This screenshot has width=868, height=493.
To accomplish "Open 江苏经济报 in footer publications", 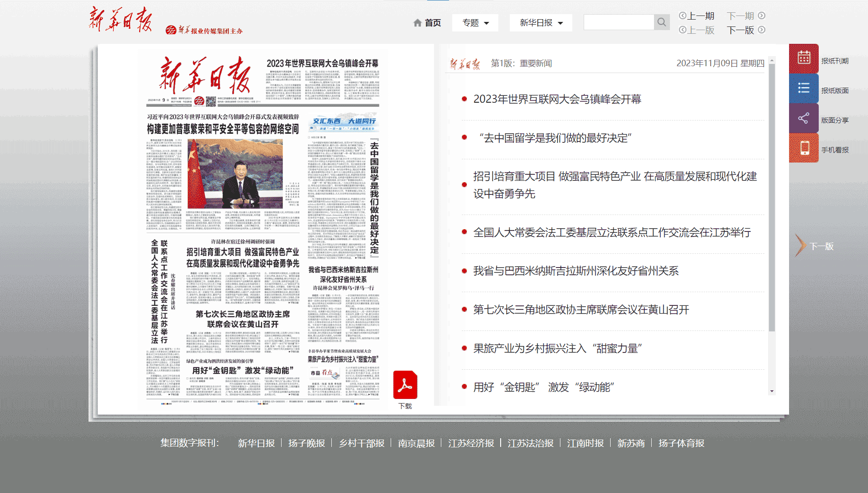I will point(471,443).
